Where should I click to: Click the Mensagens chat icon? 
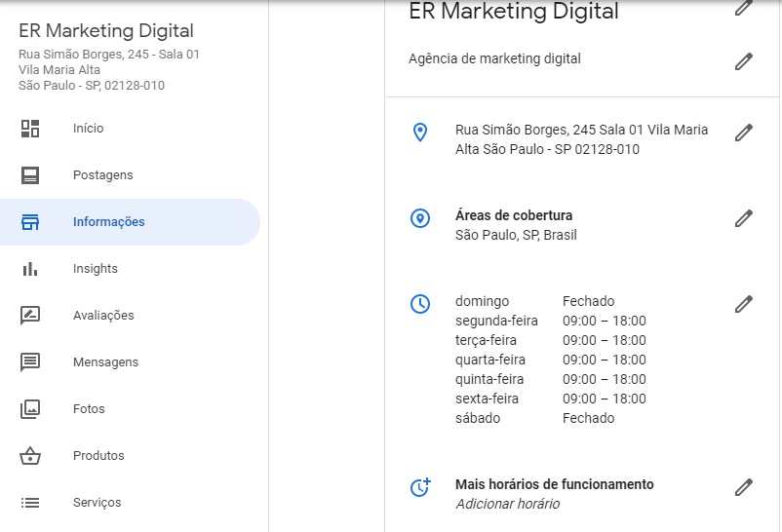pos(30,362)
